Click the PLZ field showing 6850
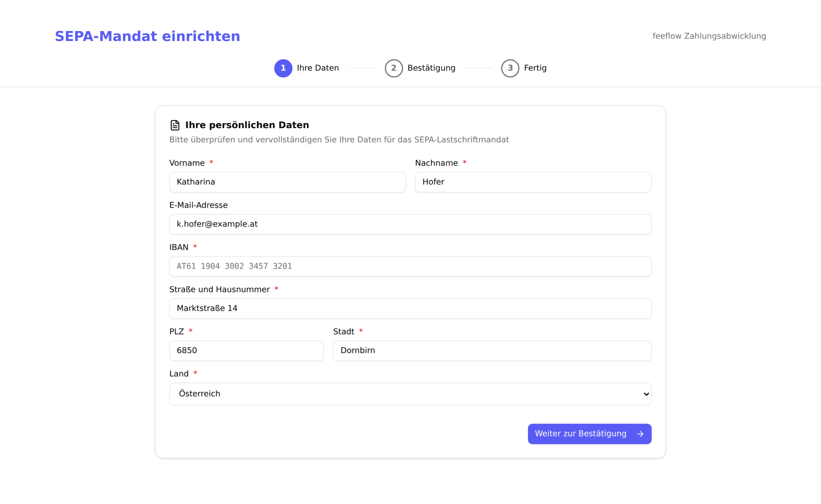Viewport: 821px width, 504px height. 247,351
